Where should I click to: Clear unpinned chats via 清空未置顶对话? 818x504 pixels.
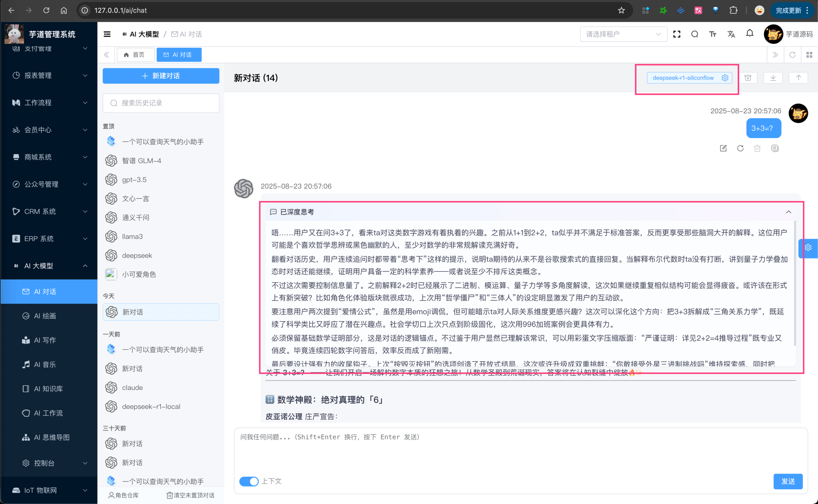(x=191, y=495)
